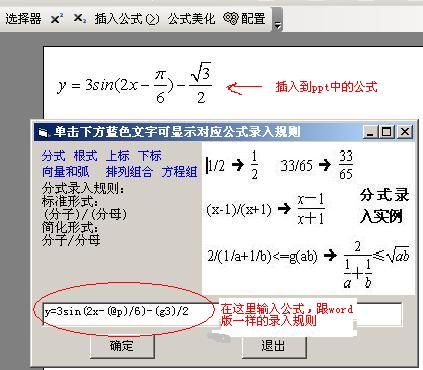Select the inserted formula on the slide

134,83
